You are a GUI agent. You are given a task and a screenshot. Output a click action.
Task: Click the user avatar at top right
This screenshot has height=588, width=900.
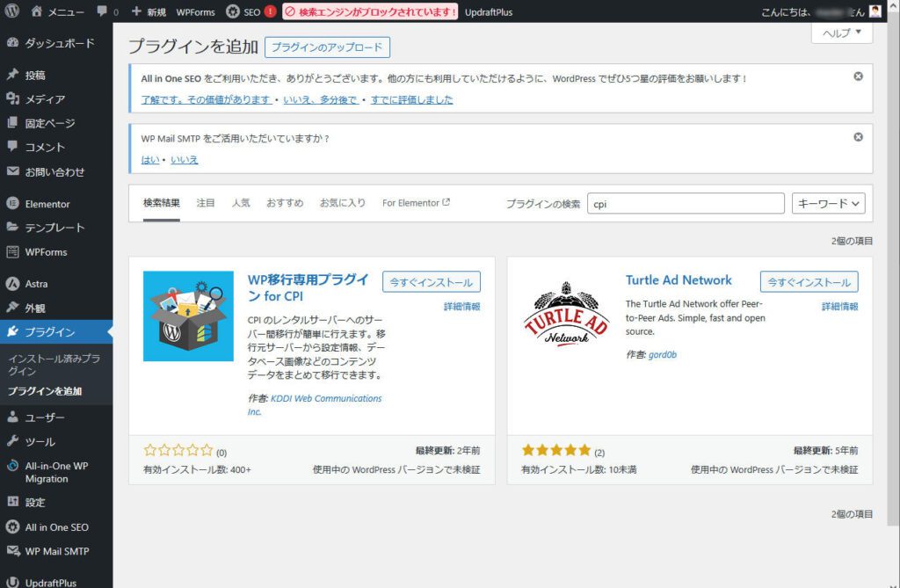coord(875,11)
